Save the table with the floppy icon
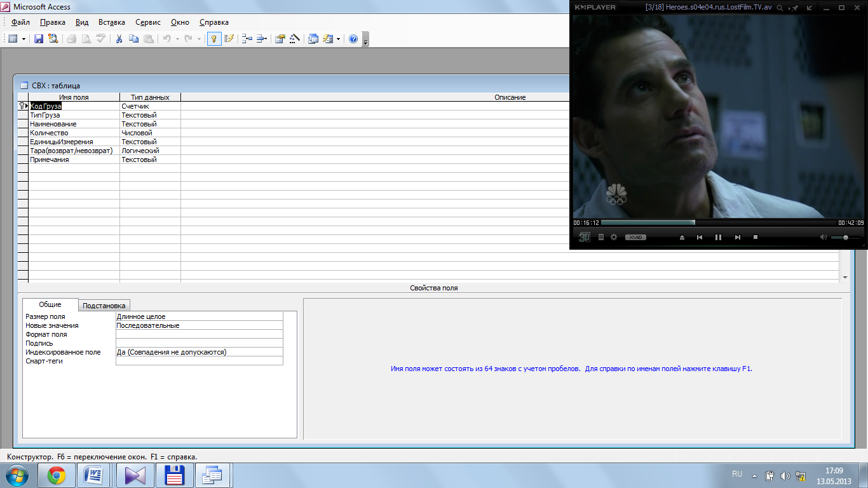The width and height of the screenshot is (868, 488). pyautogui.click(x=39, y=39)
